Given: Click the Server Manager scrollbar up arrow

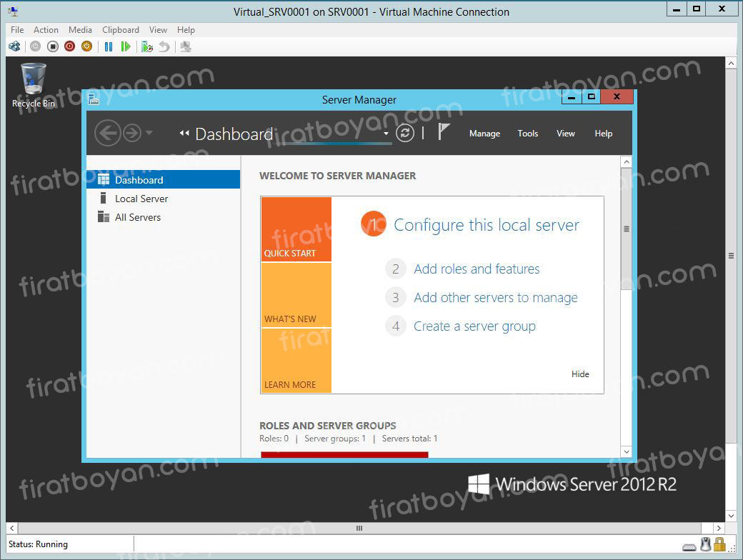Looking at the screenshot, I should click(627, 161).
